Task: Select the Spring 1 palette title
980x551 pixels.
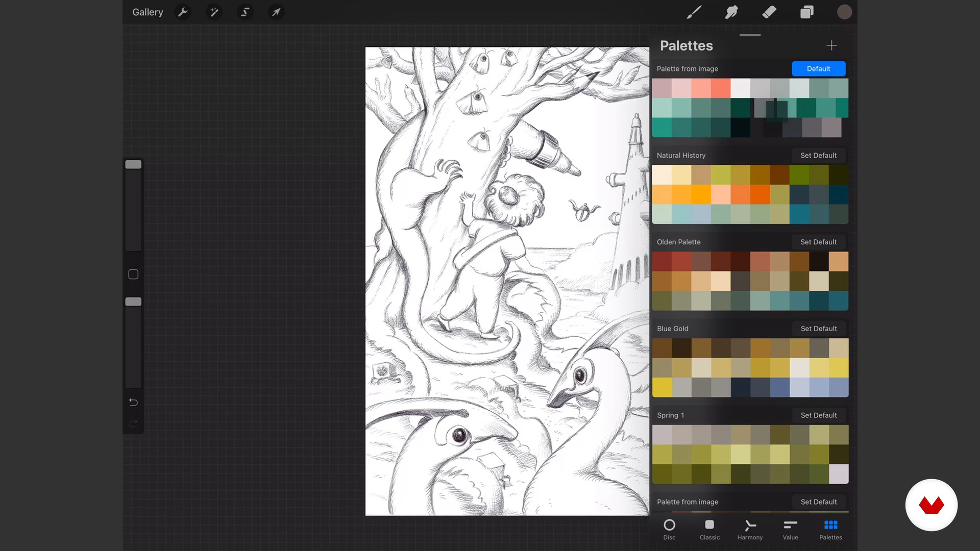Action: [670, 415]
